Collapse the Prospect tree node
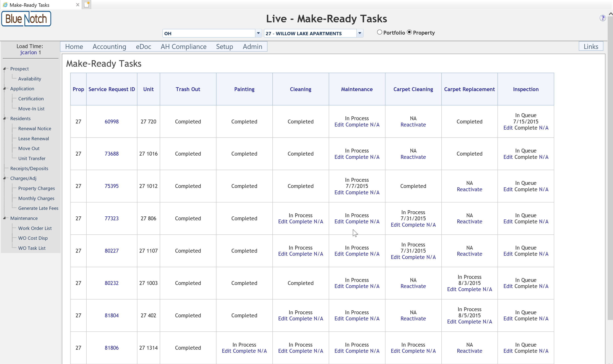The height and width of the screenshot is (364, 613). coord(5,69)
